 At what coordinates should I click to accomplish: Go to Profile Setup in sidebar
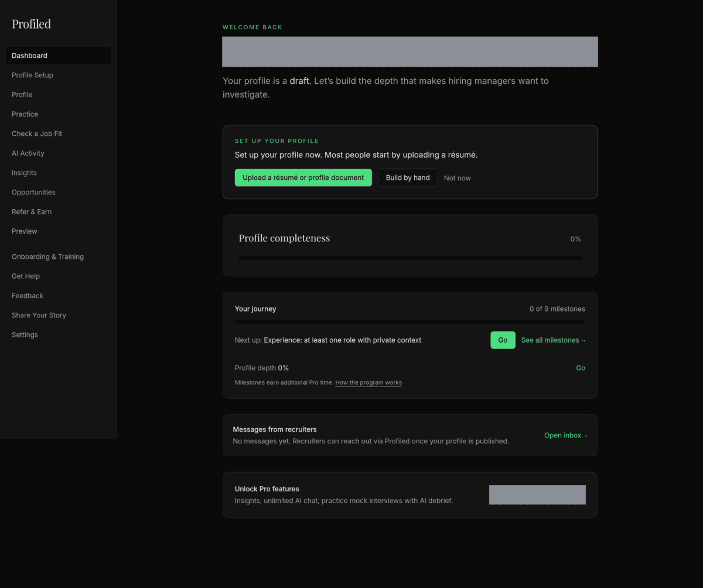(58, 75)
